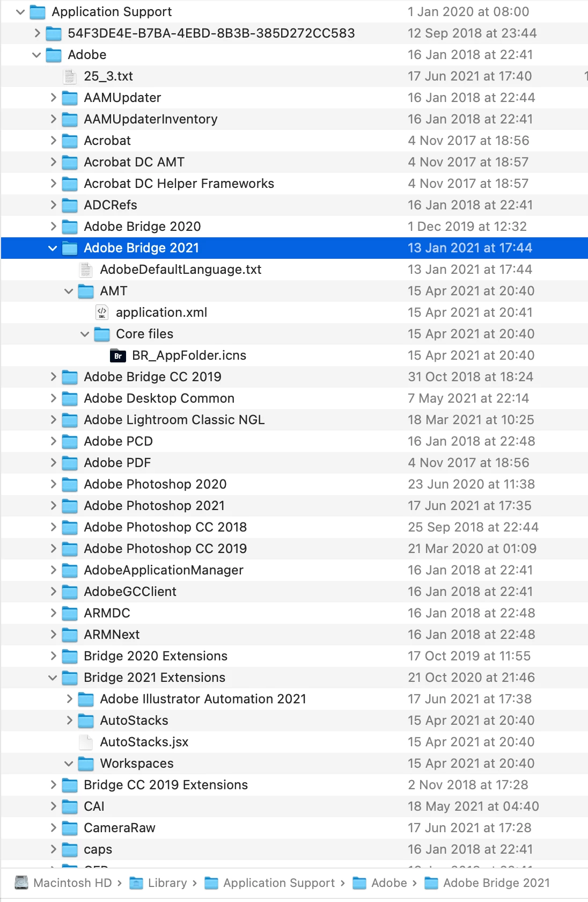Click the BR_AppFolder.icns Bridge icon

click(117, 355)
